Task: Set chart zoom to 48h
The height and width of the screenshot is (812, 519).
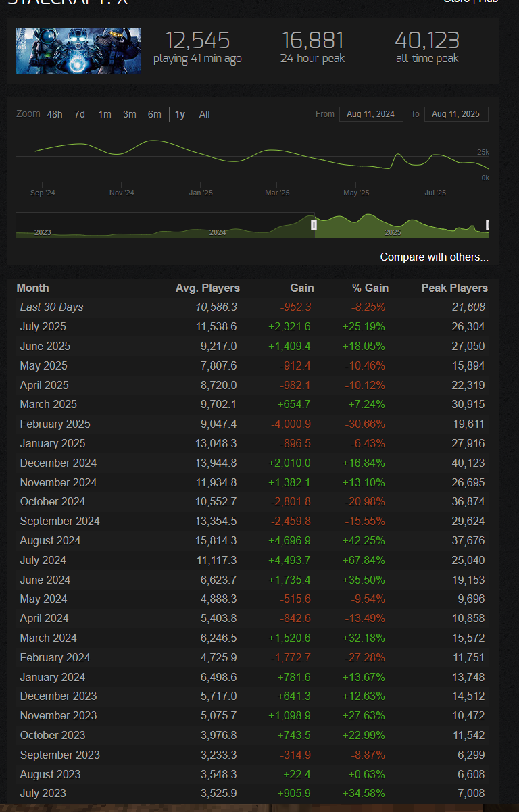Action: (x=55, y=114)
